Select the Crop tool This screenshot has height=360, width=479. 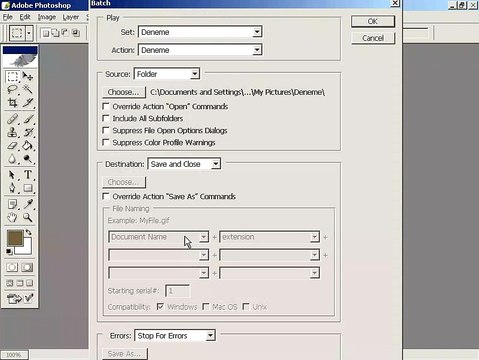[x=13, y=103]
